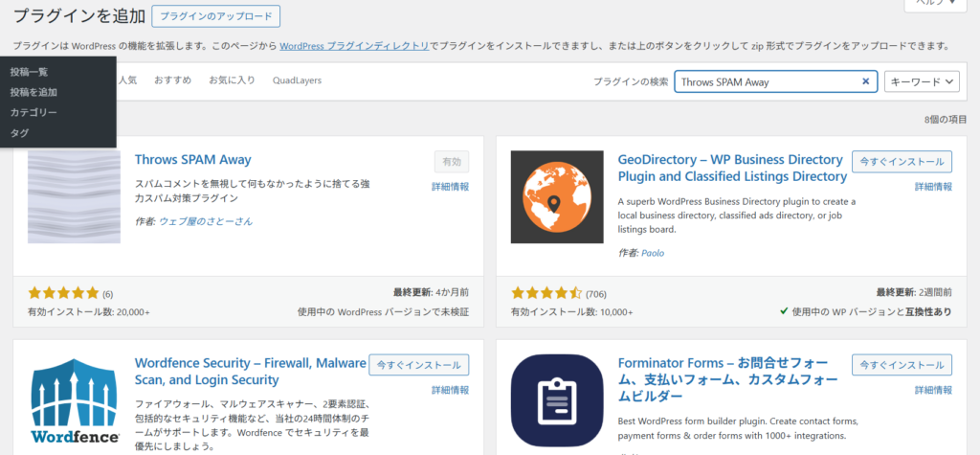
Task: Select 投稿を追加 from the flyout menu
Action: (x=33, y=92)
